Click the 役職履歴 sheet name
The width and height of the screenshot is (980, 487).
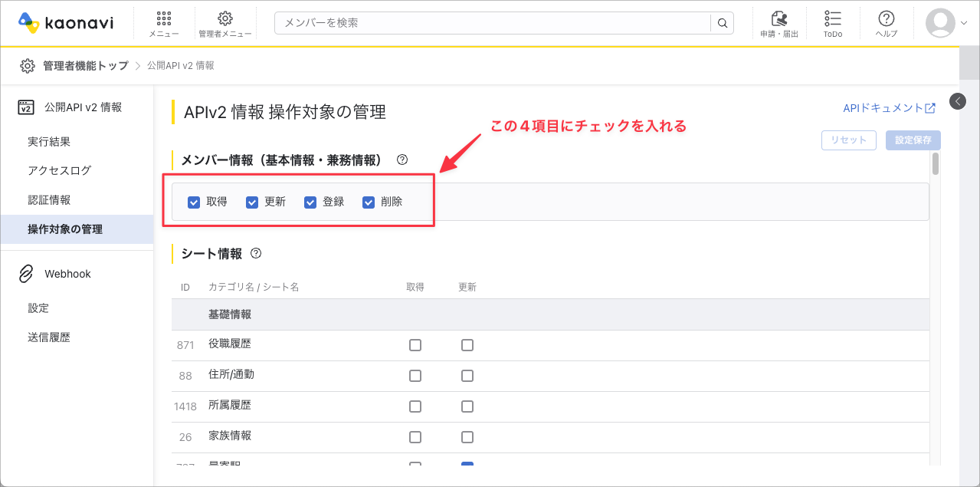pos(230,344)
